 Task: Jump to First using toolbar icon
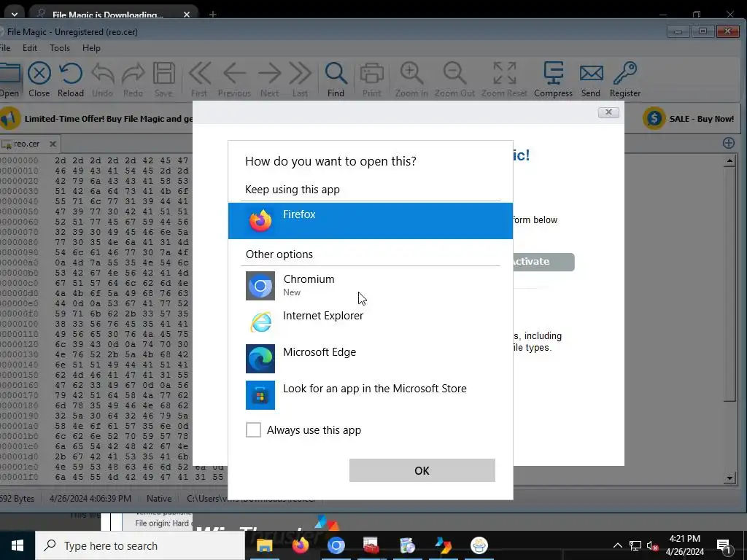[199, 79]
